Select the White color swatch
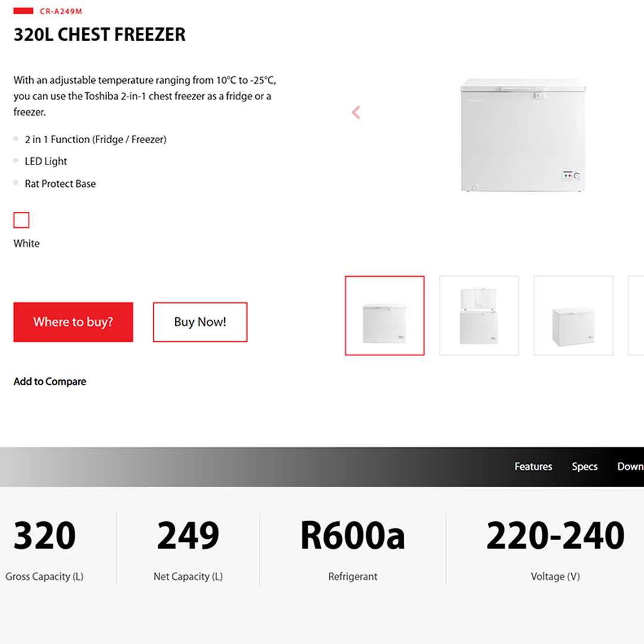 21,221
